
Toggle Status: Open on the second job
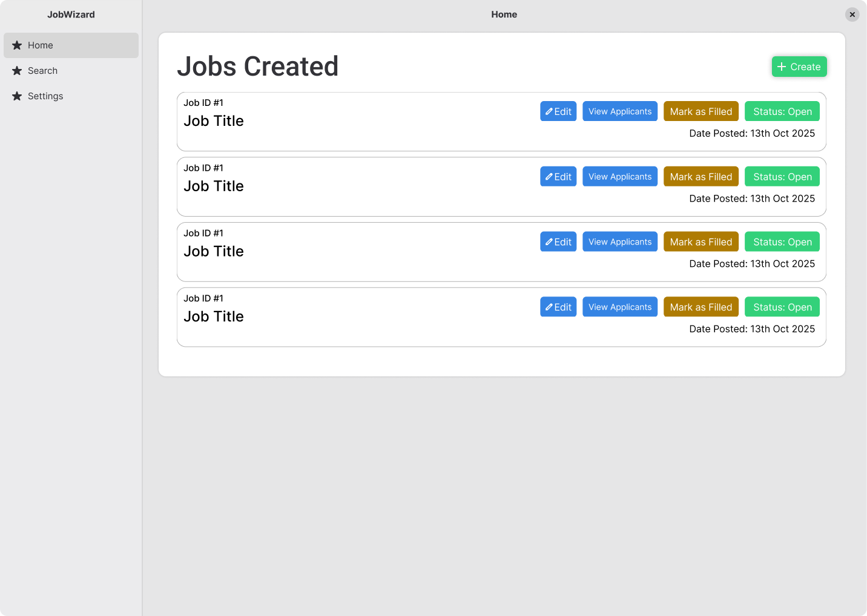[782, 177]
